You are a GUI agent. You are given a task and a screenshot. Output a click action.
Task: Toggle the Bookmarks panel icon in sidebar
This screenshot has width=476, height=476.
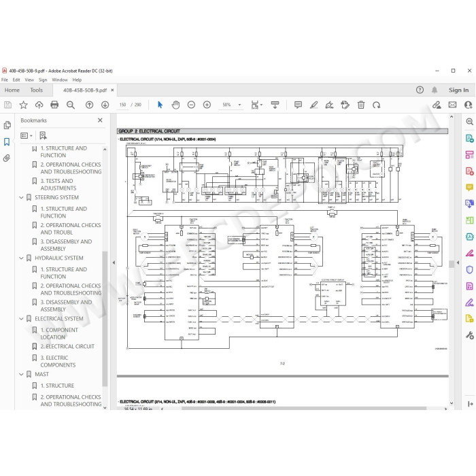pyautogui.click(x=7, y=141)
